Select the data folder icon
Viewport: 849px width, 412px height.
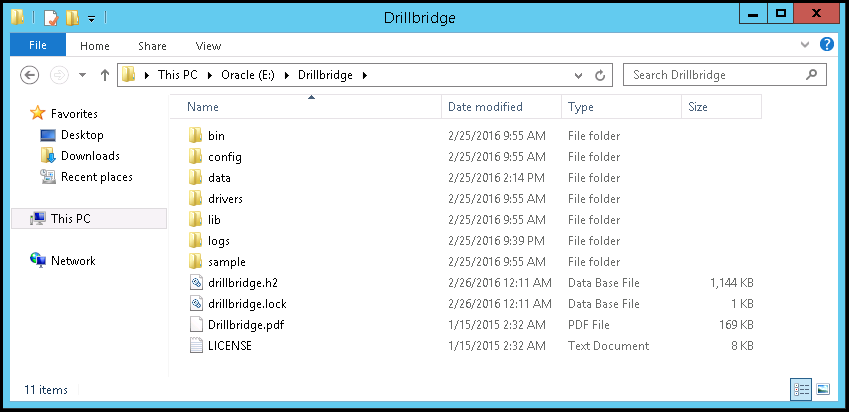click(x=195, y=178)
